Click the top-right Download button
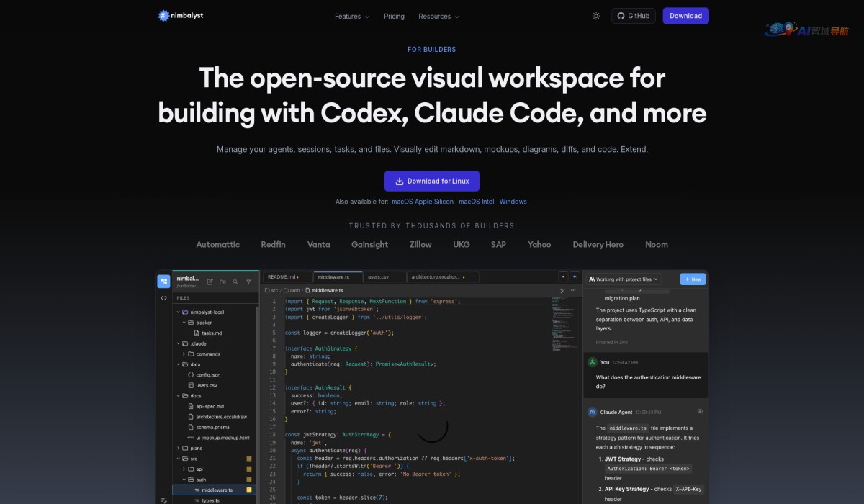The width and height of the screenshot is (864, 504). click(685, 16)
